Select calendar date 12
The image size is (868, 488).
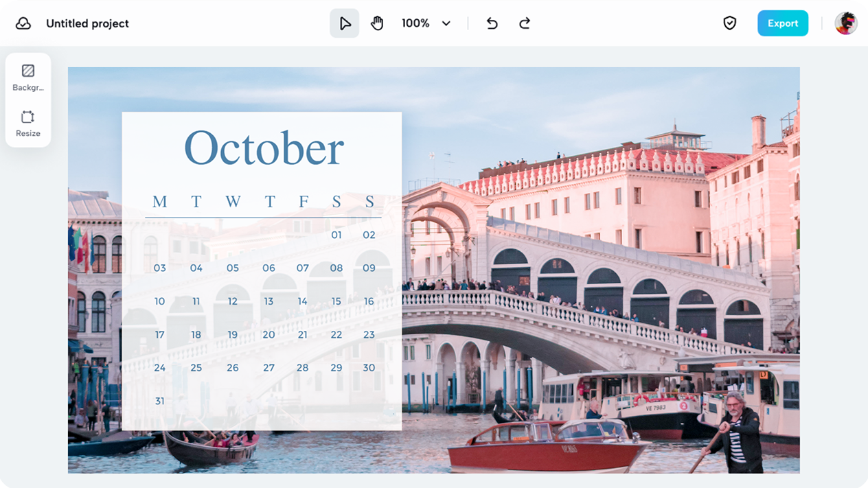point(233,301)
